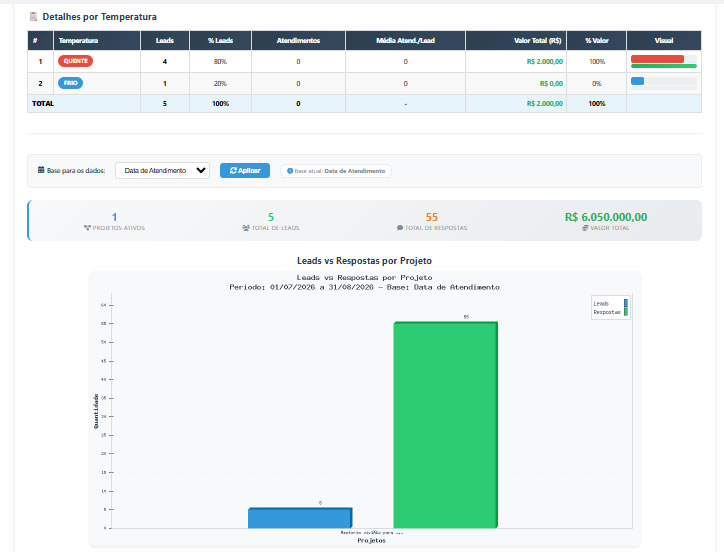The height and width of the screenshot is (552, 724).
Task: Click the Leads column header
Action: [165, 41]
